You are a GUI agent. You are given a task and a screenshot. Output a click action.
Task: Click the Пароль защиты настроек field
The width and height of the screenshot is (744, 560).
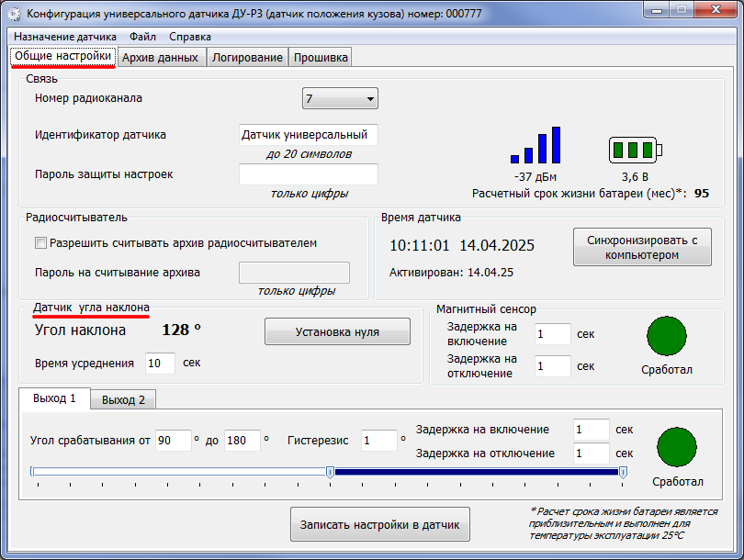pos(309,174)
